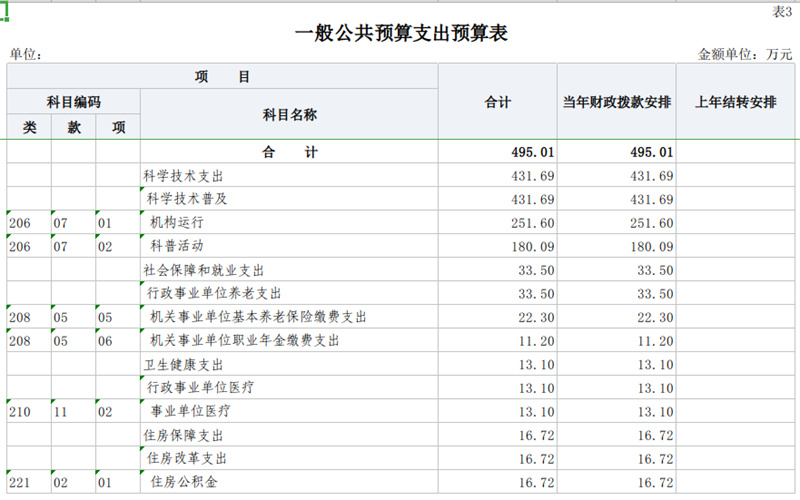This screenshot has height=500, width=800.
Task: Select the 款 column header
Action: (74, 127)
